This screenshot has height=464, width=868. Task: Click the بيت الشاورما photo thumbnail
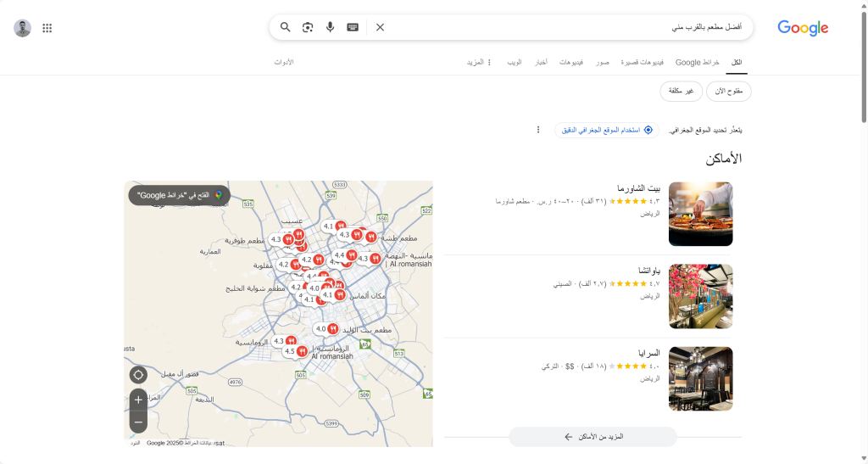[x=700, y=214]
